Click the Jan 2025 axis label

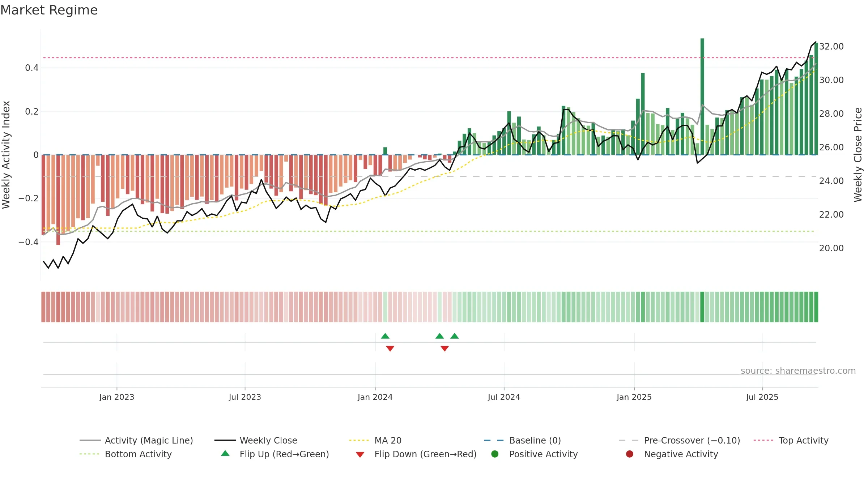coord(634,397)
